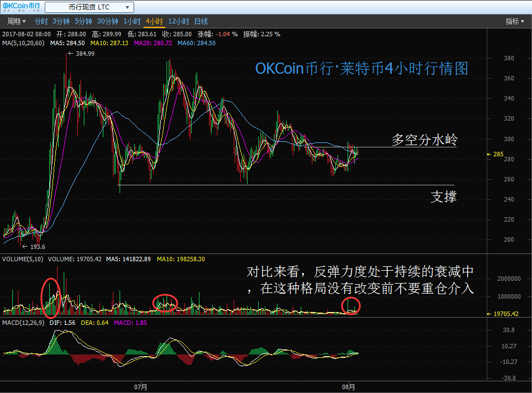Image resolution: width=532 pixels, height=393 pixels.
Task: Click the MACD(12,26,9) indicator label
Action: (x=24, y=323)
